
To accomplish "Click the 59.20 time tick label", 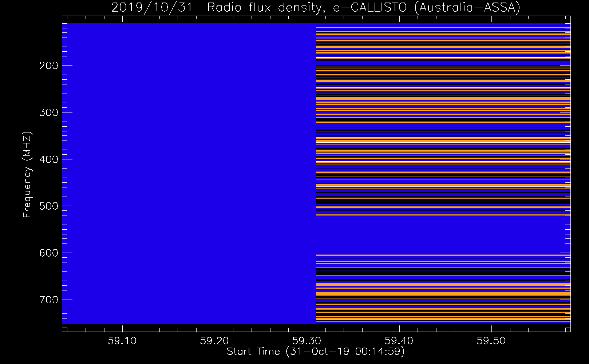I will click(215, 341).
